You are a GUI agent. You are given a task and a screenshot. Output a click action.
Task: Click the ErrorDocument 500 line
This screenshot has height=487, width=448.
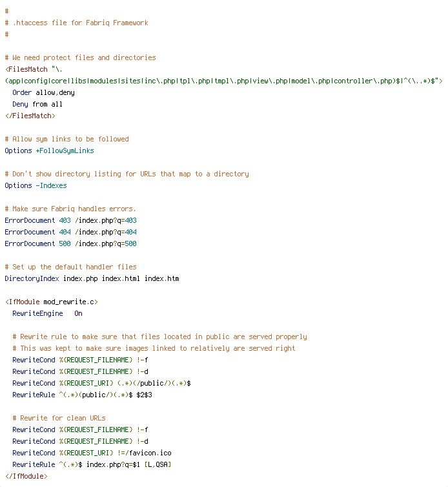tap(71, 243)
